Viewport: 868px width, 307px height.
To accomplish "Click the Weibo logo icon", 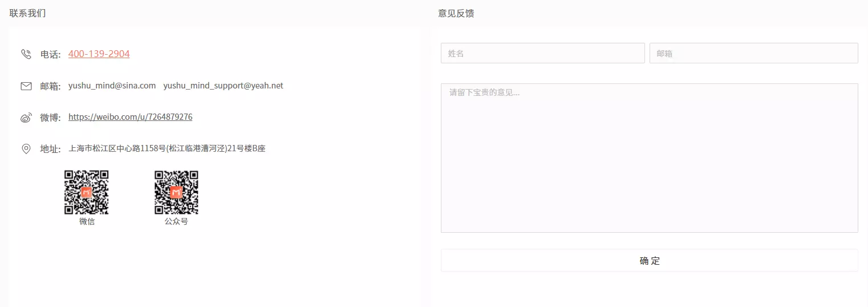I will [26, 118].
